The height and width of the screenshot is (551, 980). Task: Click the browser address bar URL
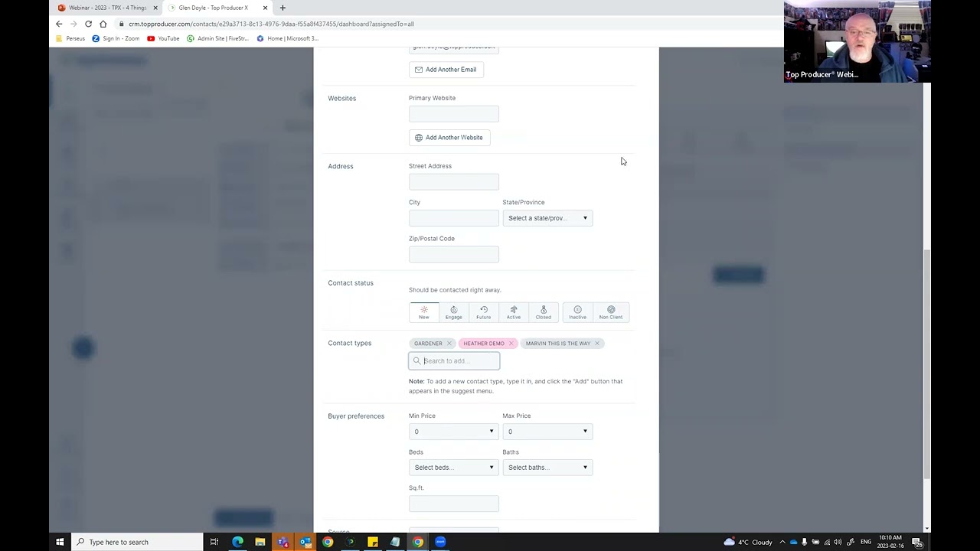pyautogui.click(x=271, y=24)
